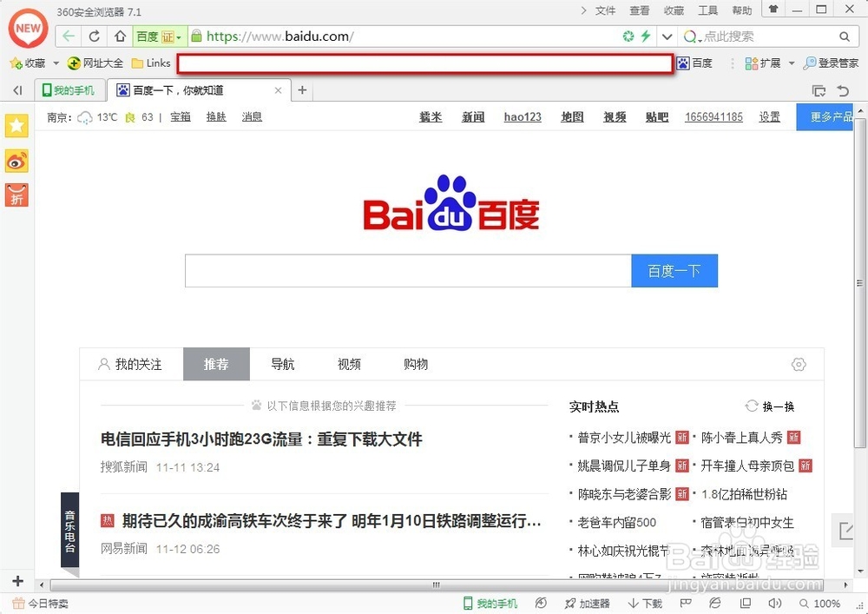Open the 帮助 menu
This screenshot has height=614, width=868.
click(742, 10)
